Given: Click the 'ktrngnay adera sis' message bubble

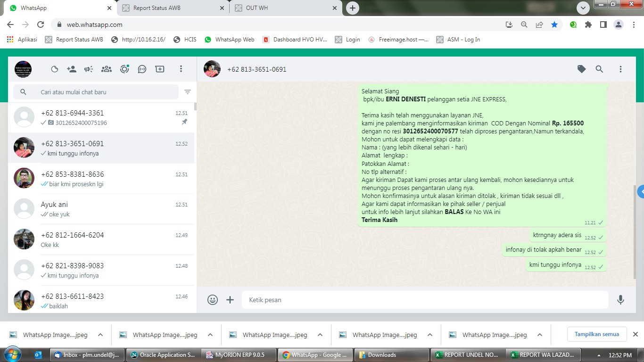Looking at the screenshot, I should [x=568, y=235].
